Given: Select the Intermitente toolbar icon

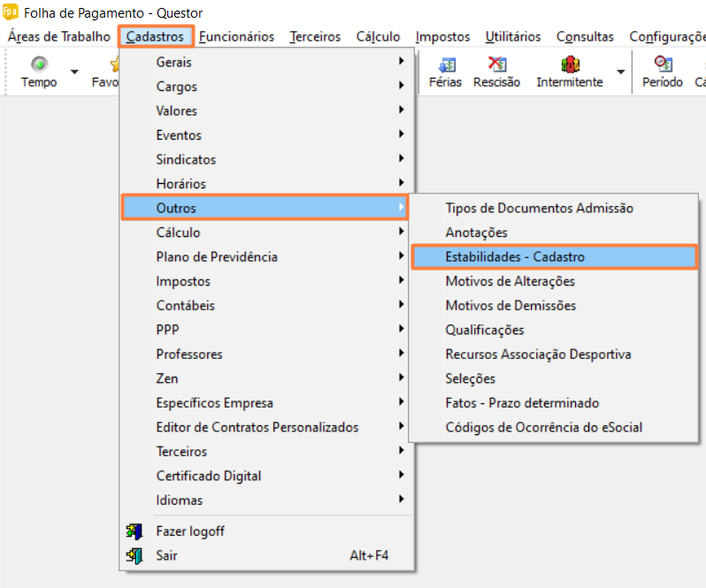Looking at the screenshot, I should (x=570, y=65).
